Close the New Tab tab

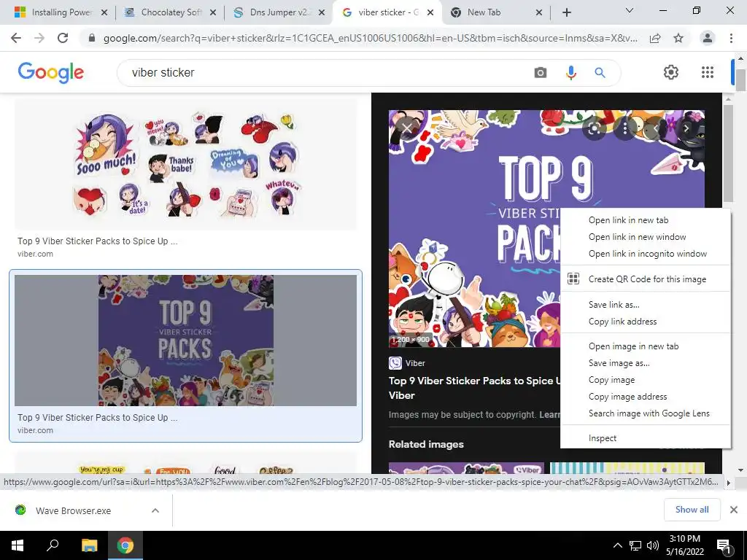tap(539, 13)
